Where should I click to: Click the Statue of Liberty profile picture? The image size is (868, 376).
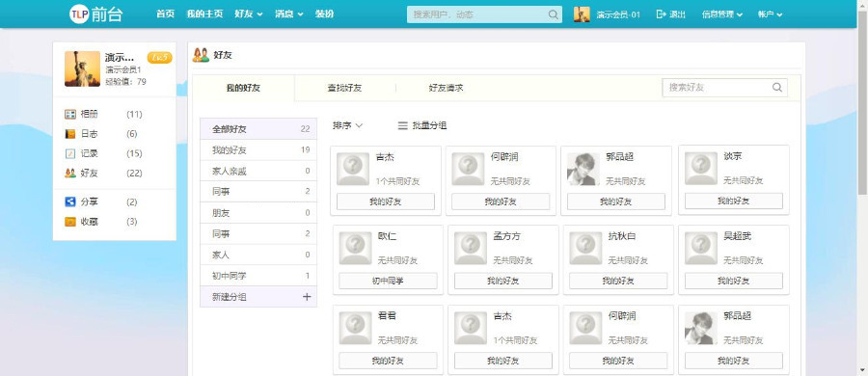click(x=83, y=69)
